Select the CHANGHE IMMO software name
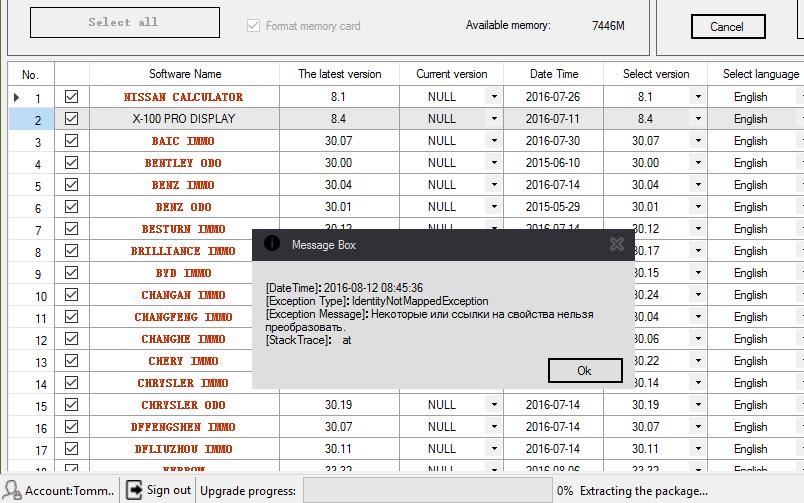The image size is (804, 503). [183, 339]
